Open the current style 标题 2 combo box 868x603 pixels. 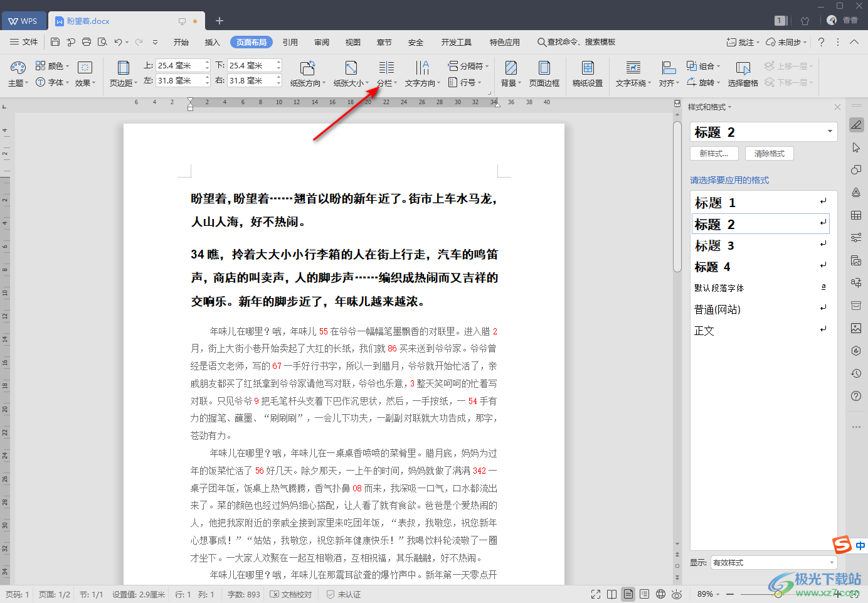tap(764, 132)
